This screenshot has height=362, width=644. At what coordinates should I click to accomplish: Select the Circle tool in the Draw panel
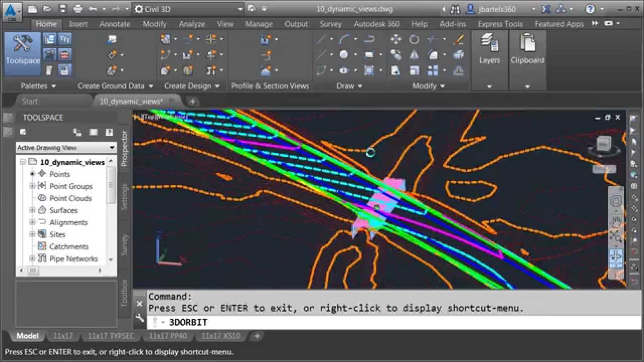[x=344, y=55]
